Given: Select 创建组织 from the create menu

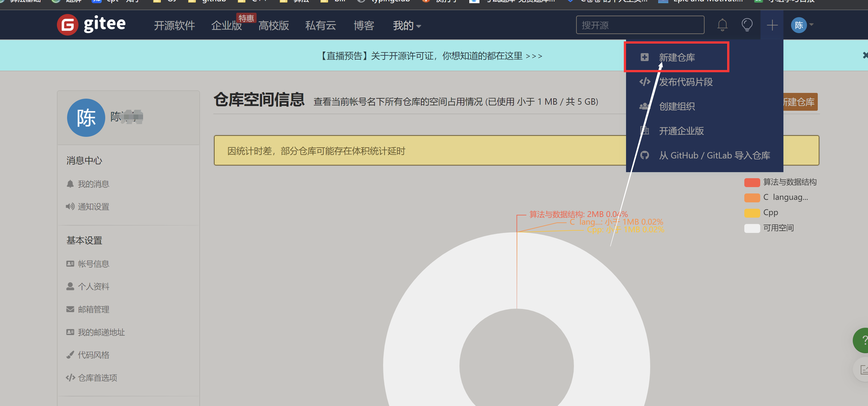Looking at the screenshot, I should [677, 106].
